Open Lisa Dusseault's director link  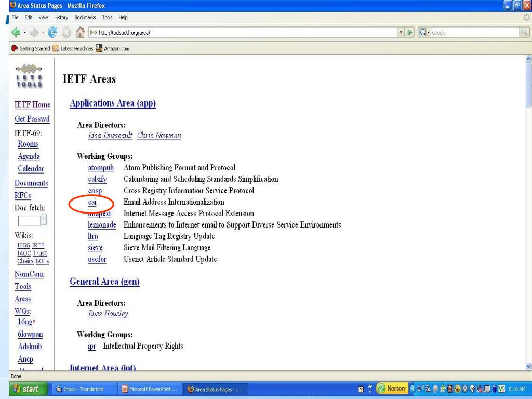[110, 136]
